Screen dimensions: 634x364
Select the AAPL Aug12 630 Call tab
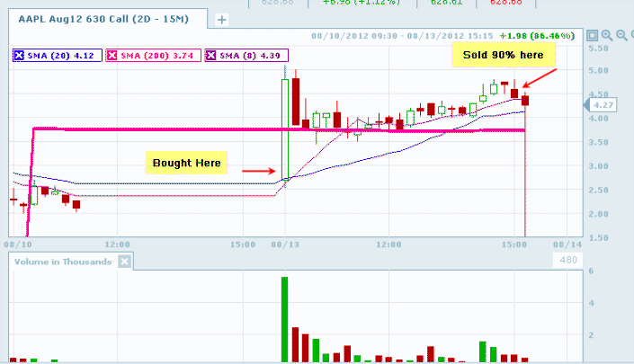103,19
